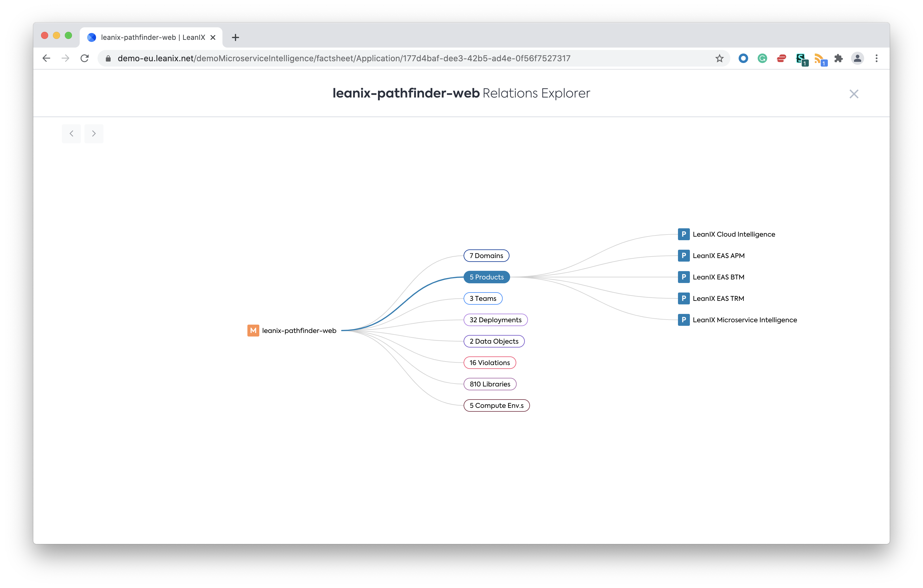The width and height of the screenshot is (923, 588).
Task: Close the Relations Explorer with the X
Action: (854, 94)
